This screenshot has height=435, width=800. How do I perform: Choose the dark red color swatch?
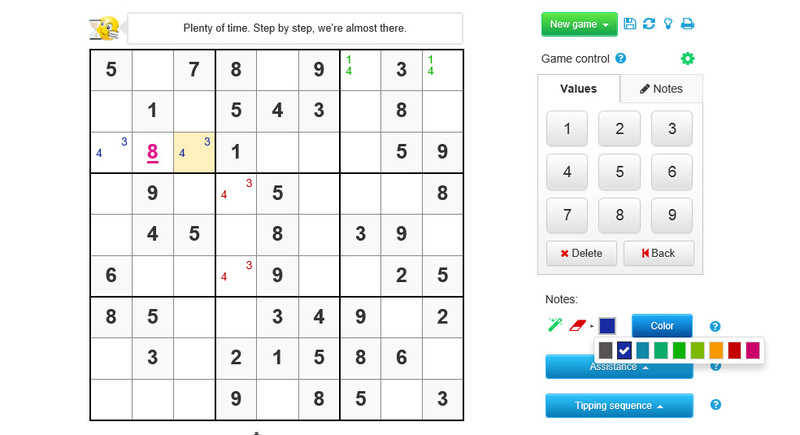(733, 350)
